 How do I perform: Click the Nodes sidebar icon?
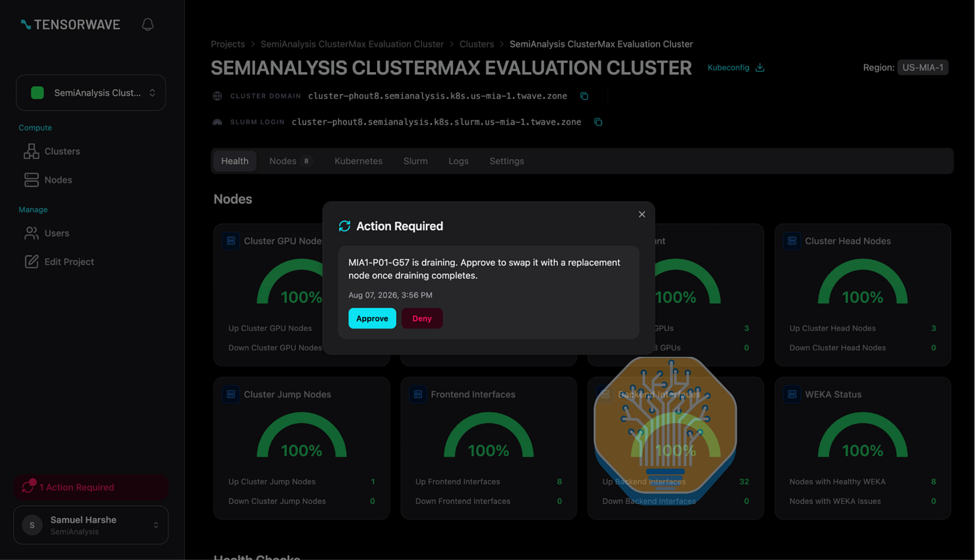[x=31, y=180]
